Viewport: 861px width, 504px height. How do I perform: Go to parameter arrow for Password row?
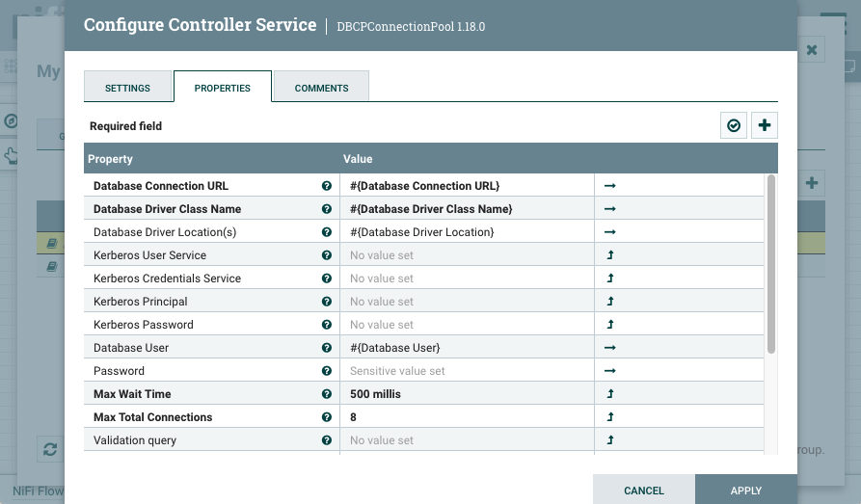click(609, 371)
